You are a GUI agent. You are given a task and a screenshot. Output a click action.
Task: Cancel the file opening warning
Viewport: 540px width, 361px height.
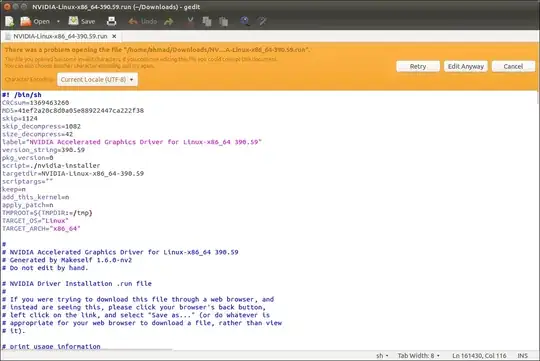(x=513, y=66)
